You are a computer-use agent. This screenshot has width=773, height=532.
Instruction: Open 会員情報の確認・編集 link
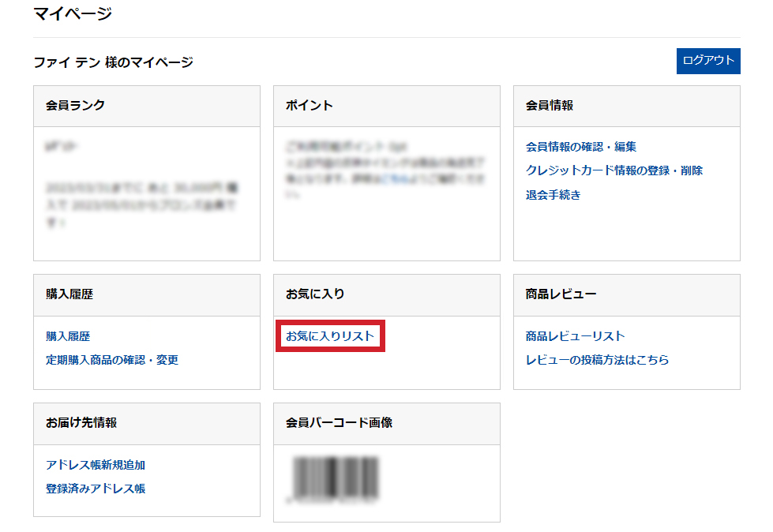(580, 147)
